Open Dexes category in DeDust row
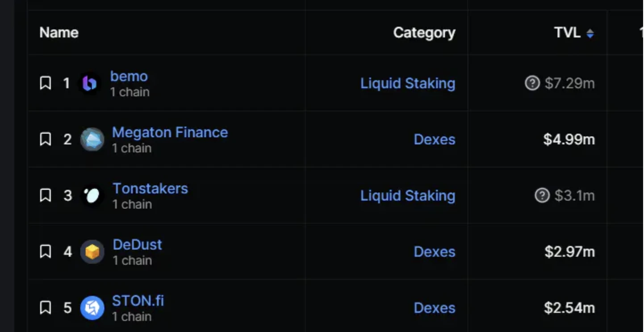Image resolution: width=644 pixels, height=332 pixels. 435,252
